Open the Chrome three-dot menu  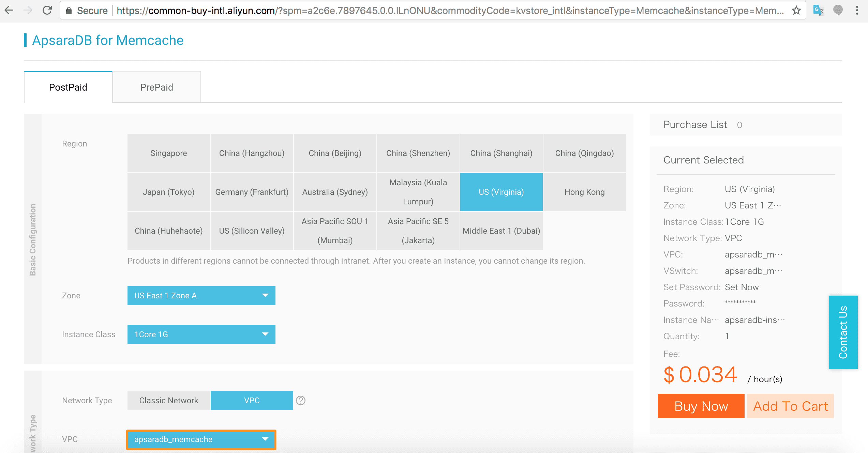pyautogui.click(x=857, y=11)
